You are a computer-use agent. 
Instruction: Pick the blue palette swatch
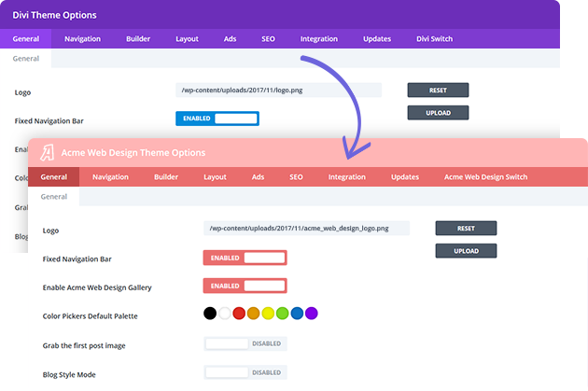pyautogui.click(x=297, y=313)
